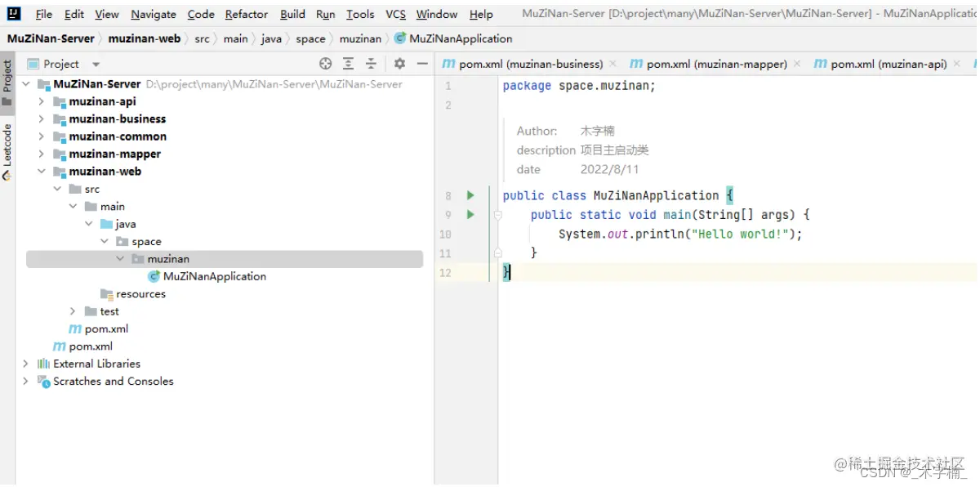The width and height of the screenshot is (980, 487).
Task: Select the muzinan-common module in tree
Action: click(x=118, y=136)
